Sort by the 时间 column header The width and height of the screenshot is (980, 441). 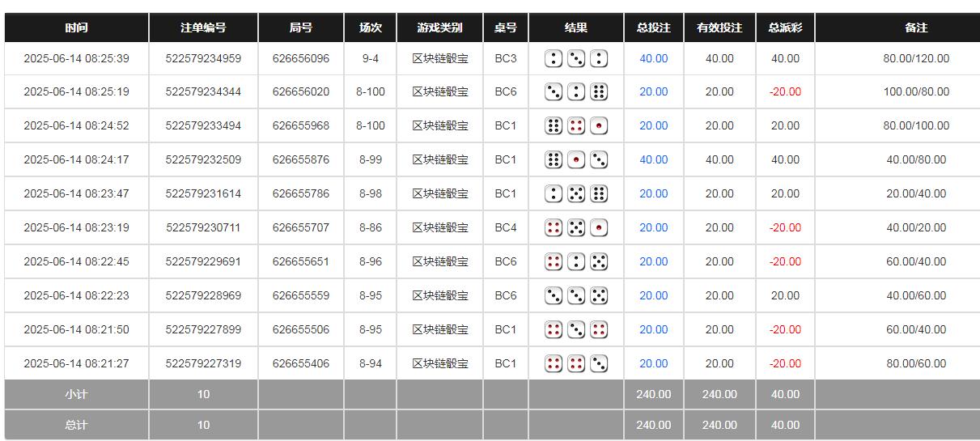(76, 28)
